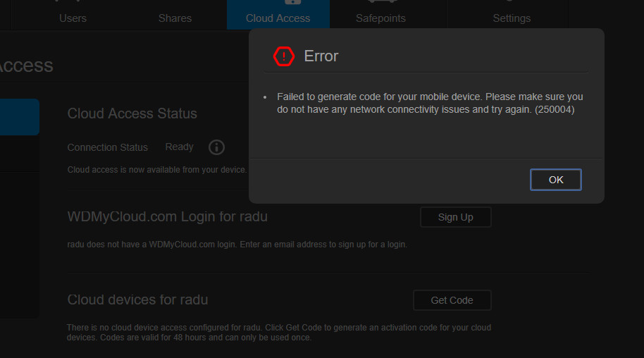
Task: Click the connection status info icon
Action: (x=216, y=147)
